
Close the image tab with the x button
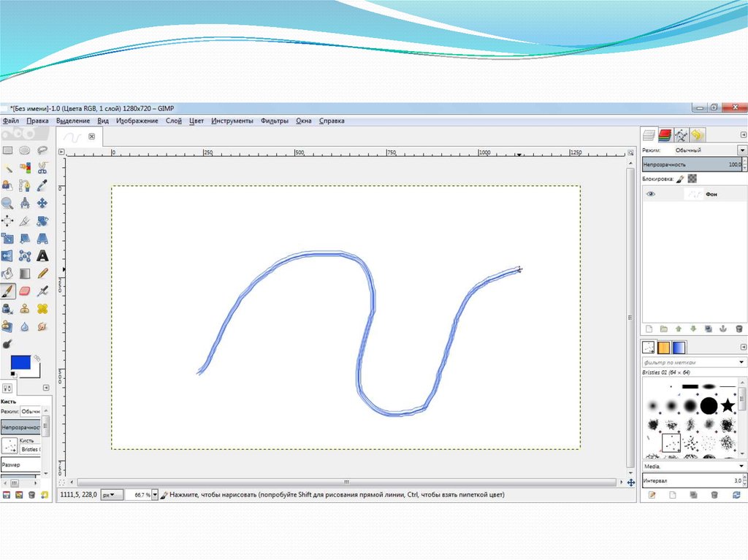coord(92,137)
